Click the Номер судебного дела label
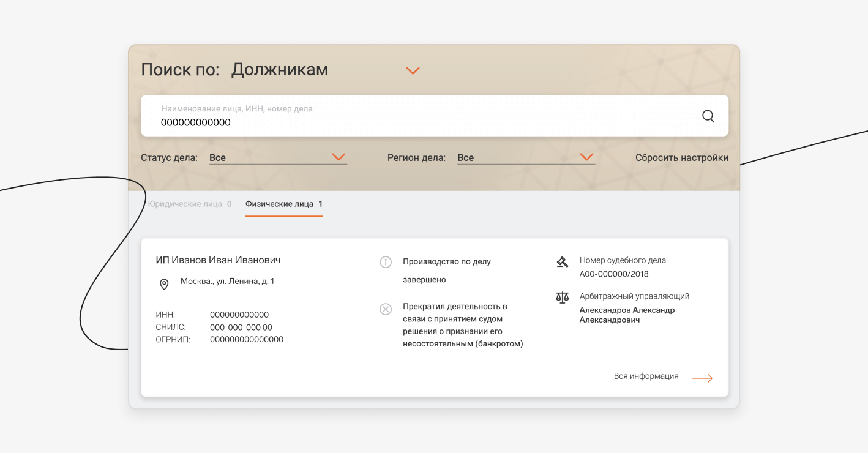Viewport: 868px width, 453px height. tap(623, 260)
